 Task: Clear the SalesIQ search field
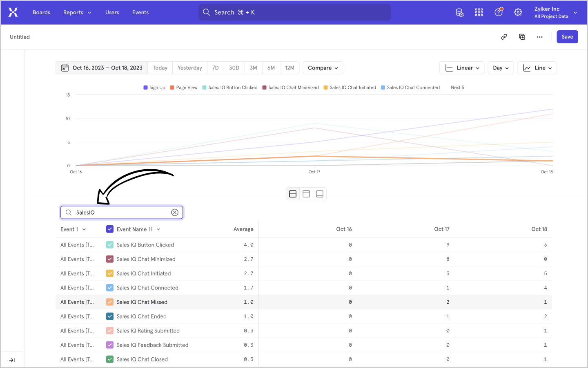click(175, 212)
